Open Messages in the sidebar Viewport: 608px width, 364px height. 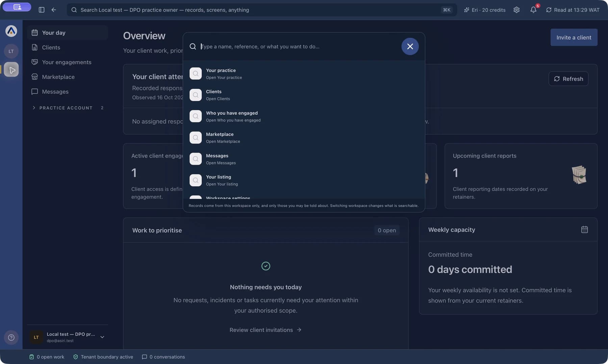point(68,92)
